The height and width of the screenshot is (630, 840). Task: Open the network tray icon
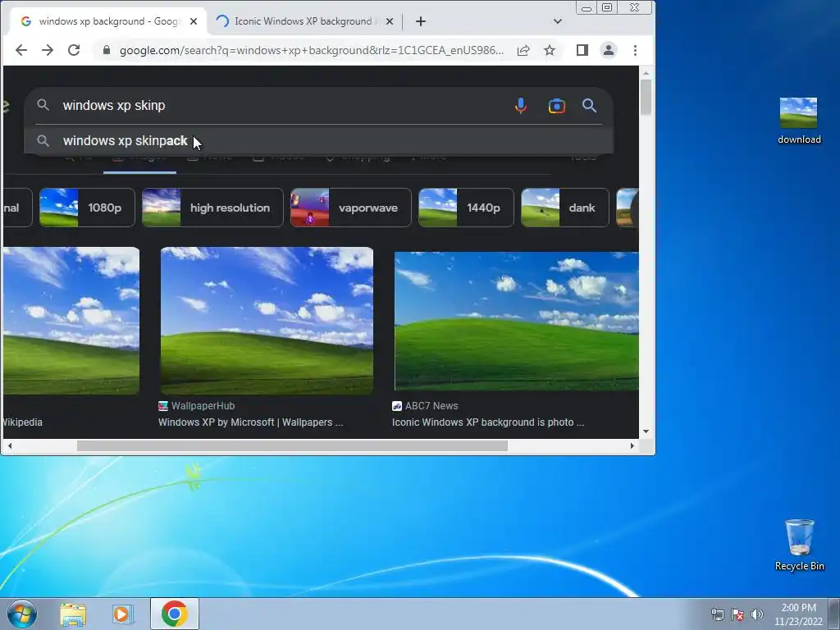tap(717, 614)
